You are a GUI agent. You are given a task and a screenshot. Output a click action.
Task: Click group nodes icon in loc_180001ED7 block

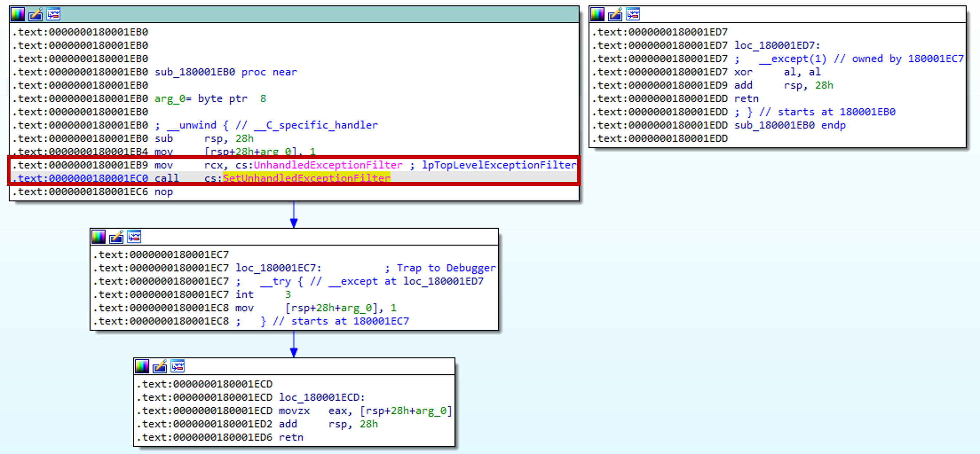(633, 15)
